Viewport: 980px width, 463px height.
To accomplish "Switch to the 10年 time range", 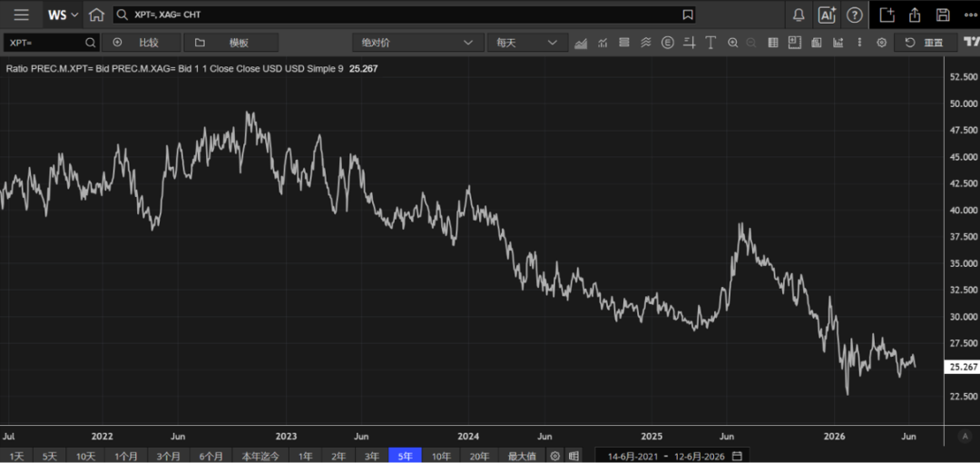I will (441, 456).
